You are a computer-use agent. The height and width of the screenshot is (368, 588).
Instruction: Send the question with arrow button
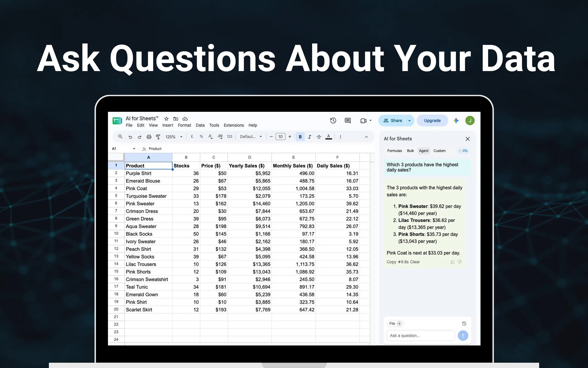[x=463, y=336]
